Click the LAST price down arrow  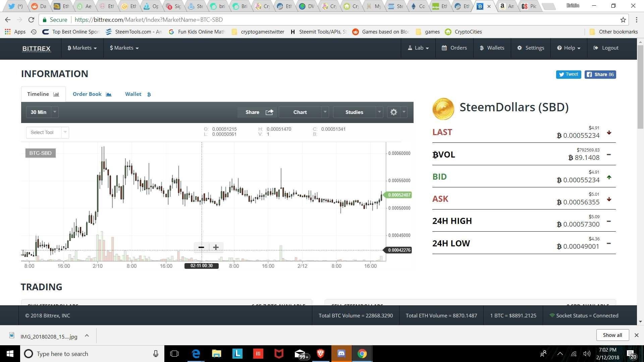point(609,133)
